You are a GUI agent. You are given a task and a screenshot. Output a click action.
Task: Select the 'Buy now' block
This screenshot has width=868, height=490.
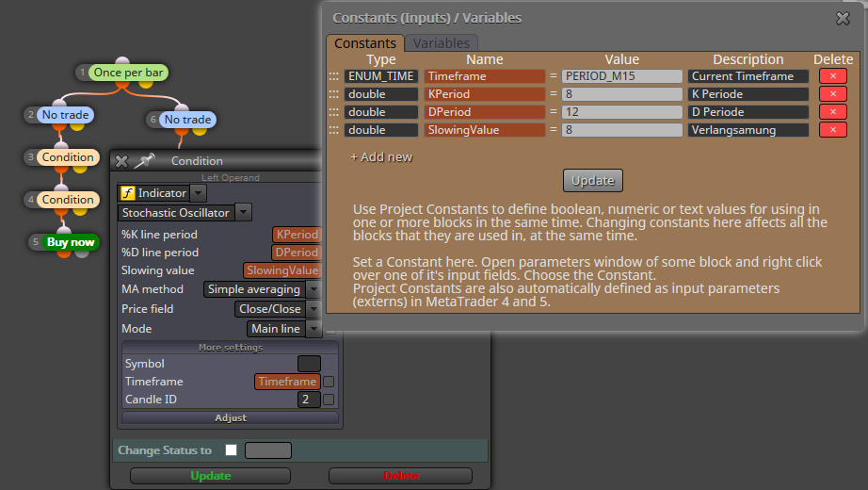tap(71, 242)
